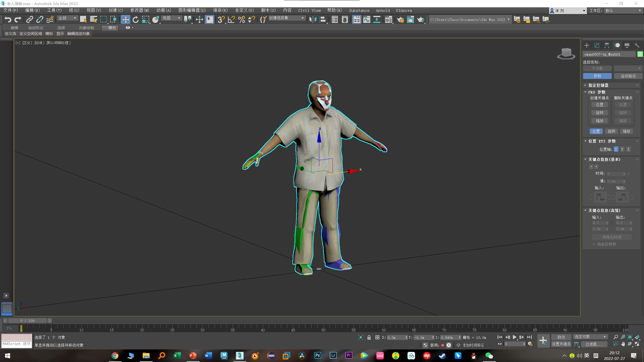Screen dimensions: 644x362
Task: Click the Undo arrow icon
Action: point(7,20)
